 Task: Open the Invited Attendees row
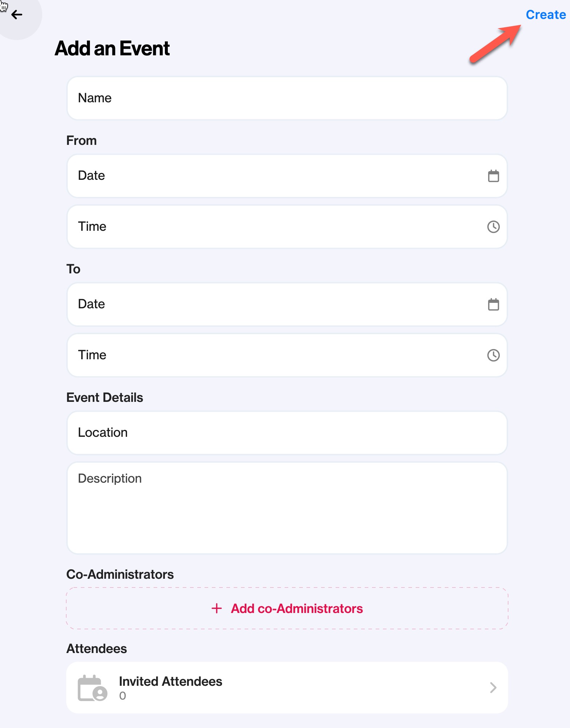(x=287, y=688)
